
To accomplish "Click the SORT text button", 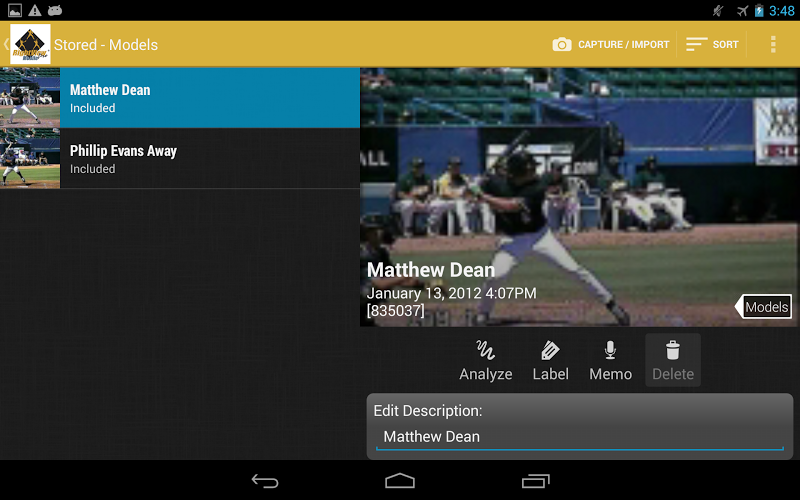I will 726,44.
